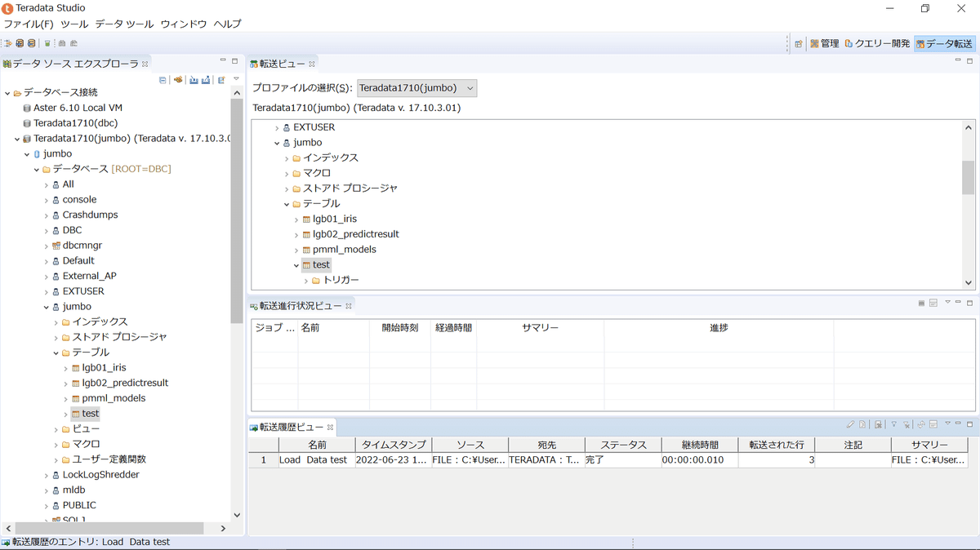Select Load Data test history row name
The image size is (980, 550).
(313, 460)
